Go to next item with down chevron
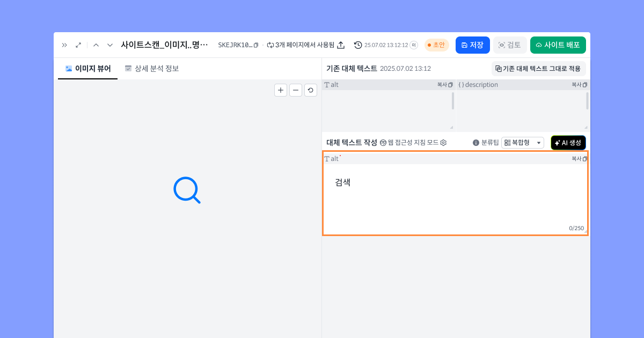The width and height of the screenshot is (644, 338). pos(110,45)
